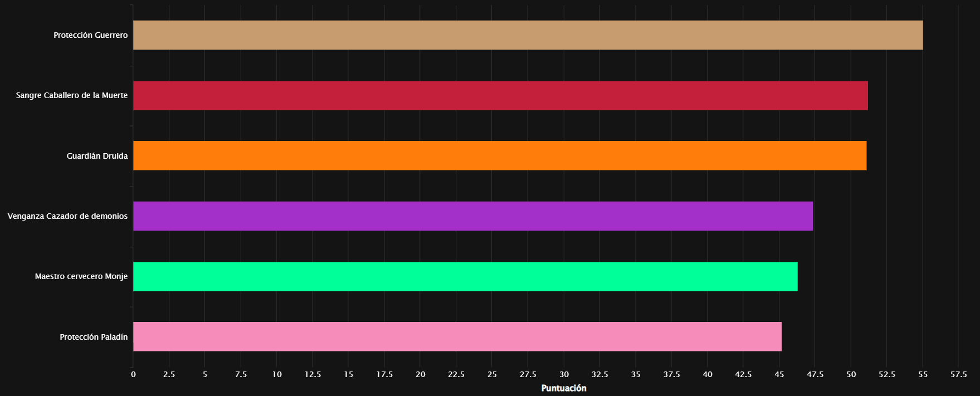This screenshot has height=396, width=980.
Task: Click the '37.5' x-axis tick label
Action: (x=672, y=374)
